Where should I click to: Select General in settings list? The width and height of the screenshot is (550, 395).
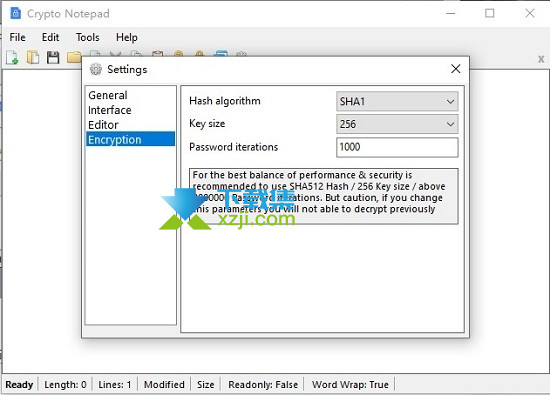point(130,95)
